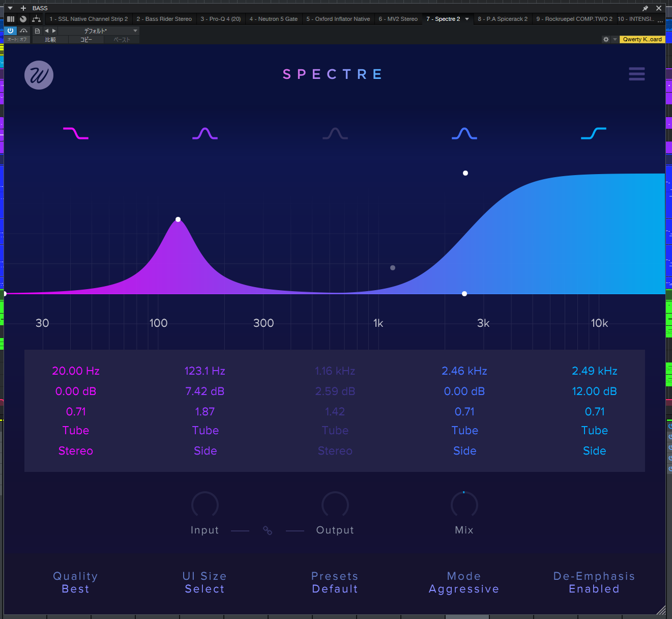Toggle the second band's Side channel mode
The width and height of the screenshot is (672, 619).
pos(205,451)
